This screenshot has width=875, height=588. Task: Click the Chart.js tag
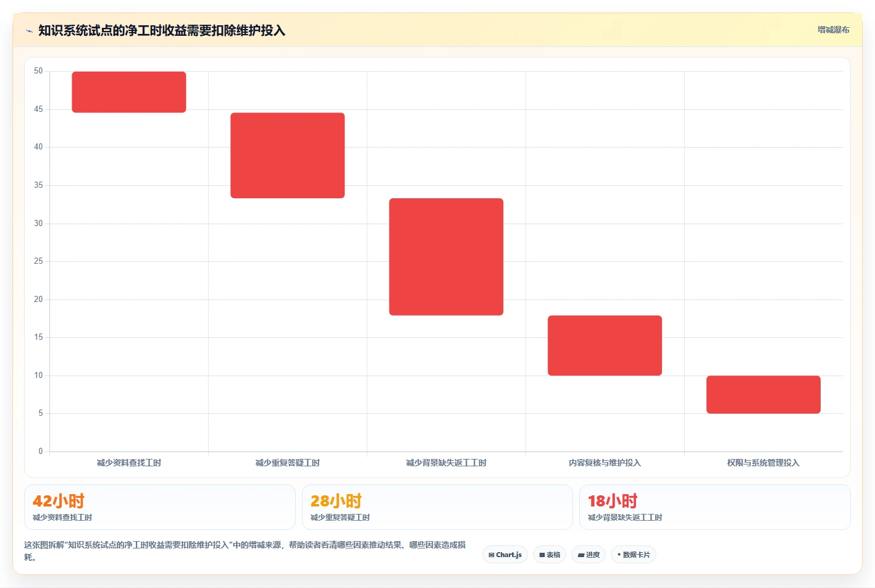pos(505,555)
